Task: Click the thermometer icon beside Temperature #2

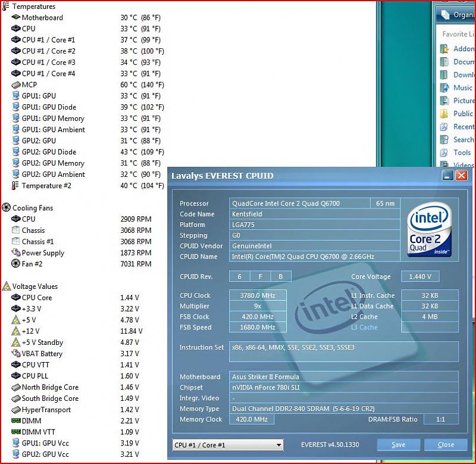Action: coord(15,185)
